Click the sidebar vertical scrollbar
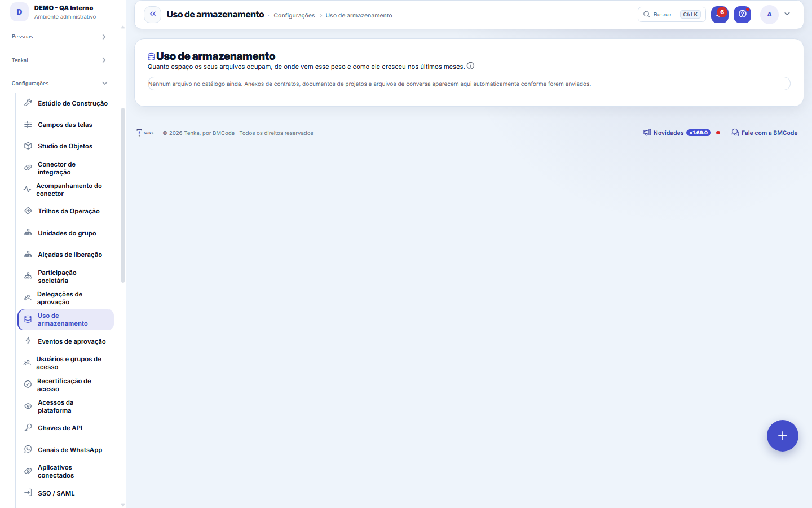The height and width of the screenshot is (508, 812). pos(123,195)
